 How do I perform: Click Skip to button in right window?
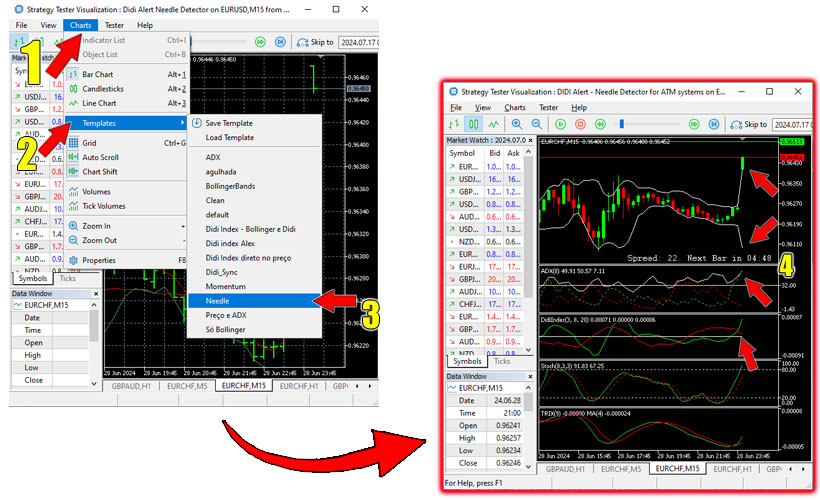click(x=748, y=124)
